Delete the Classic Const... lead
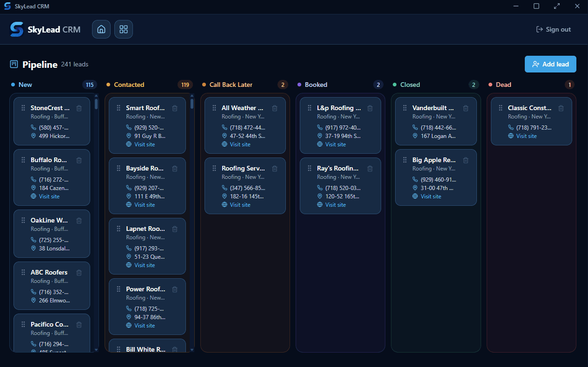 click(561, 108)
